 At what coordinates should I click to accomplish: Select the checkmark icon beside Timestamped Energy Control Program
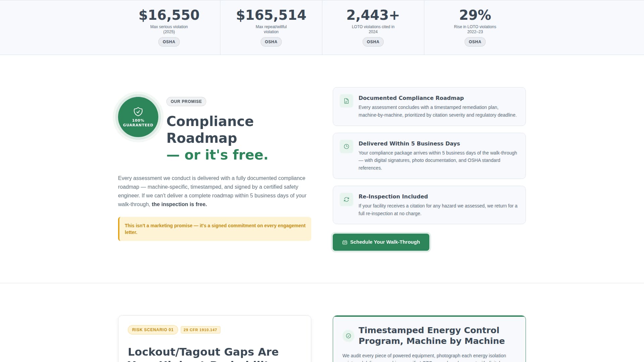[x=349, y=336]
